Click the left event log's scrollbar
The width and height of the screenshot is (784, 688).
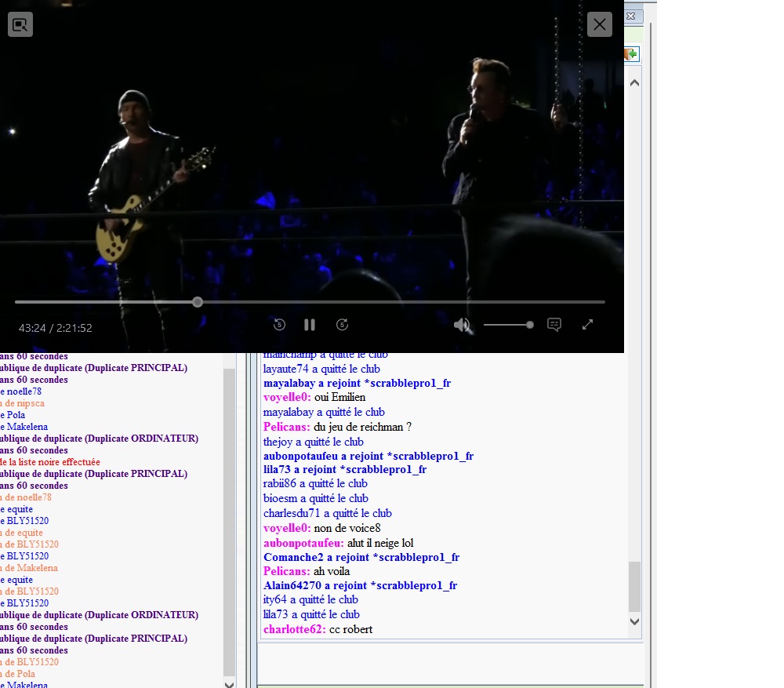click(x=229, y=518)
